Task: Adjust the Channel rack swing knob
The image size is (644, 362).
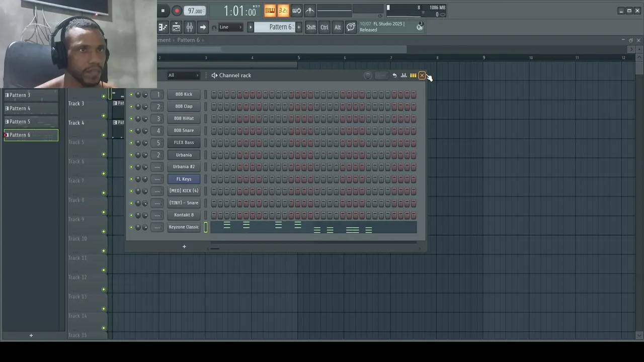Action: click(368, 75)
